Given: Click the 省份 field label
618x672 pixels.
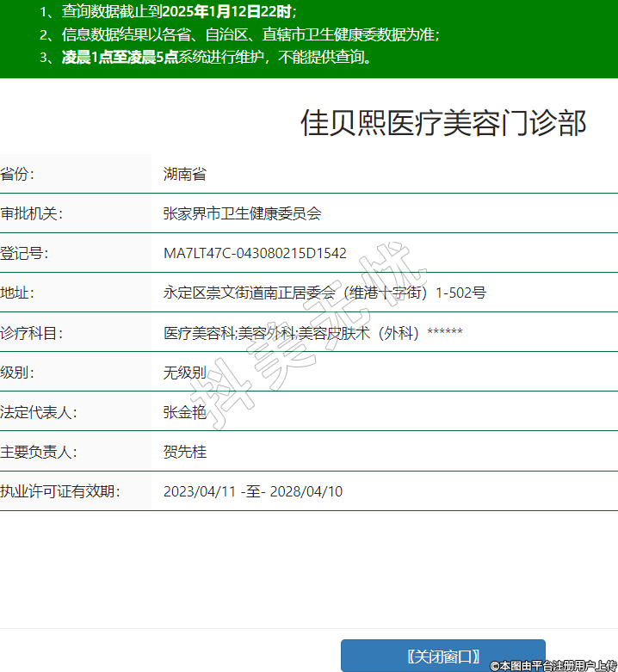Looking at the screenshot, I should coord(18,174).
